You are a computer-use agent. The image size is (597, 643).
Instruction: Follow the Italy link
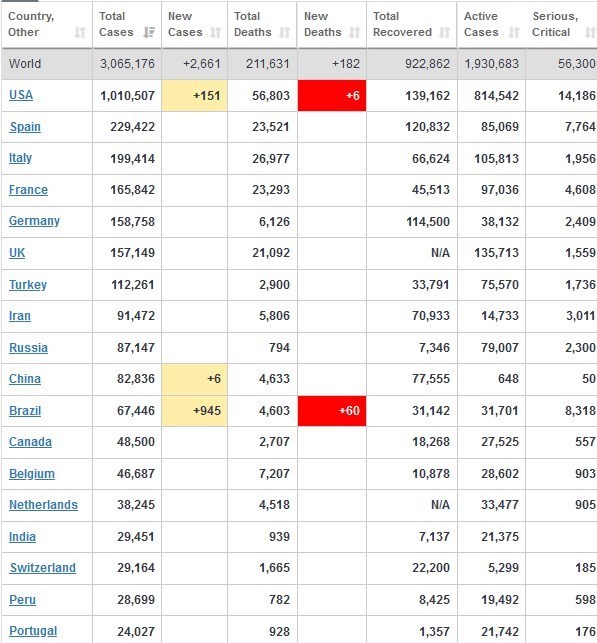(20, 158)
